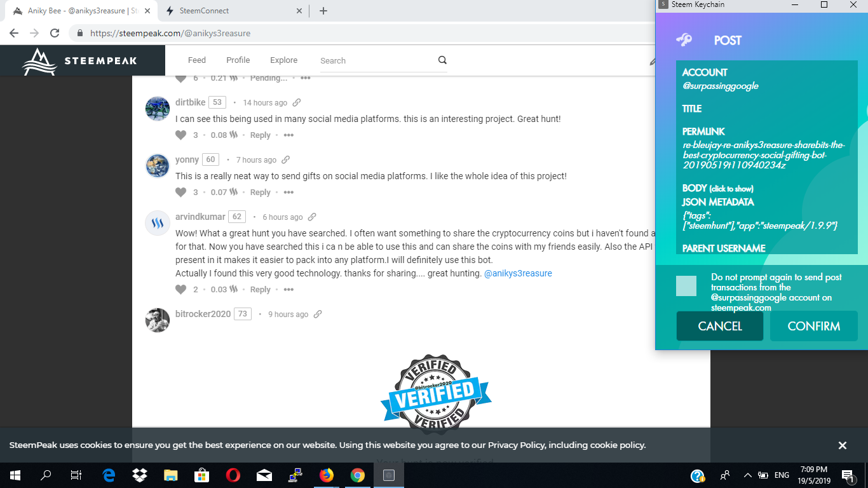Open a new browser tab with plus button
868x488 pixels.
323,11
